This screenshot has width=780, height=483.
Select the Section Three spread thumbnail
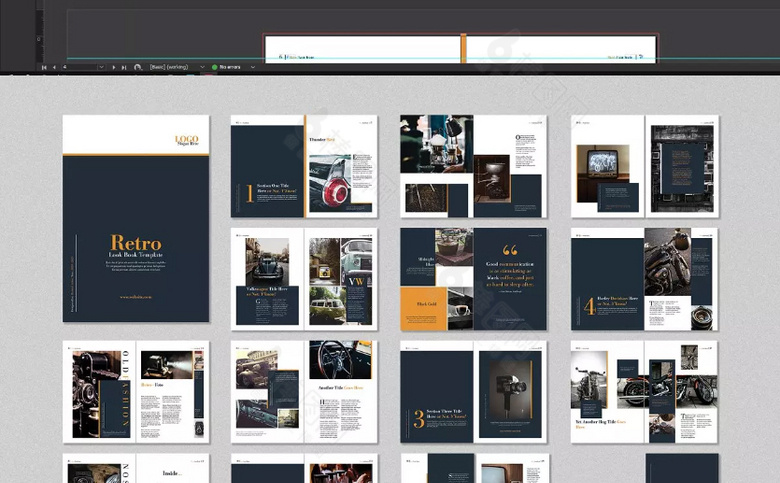[x=474, y=391]
